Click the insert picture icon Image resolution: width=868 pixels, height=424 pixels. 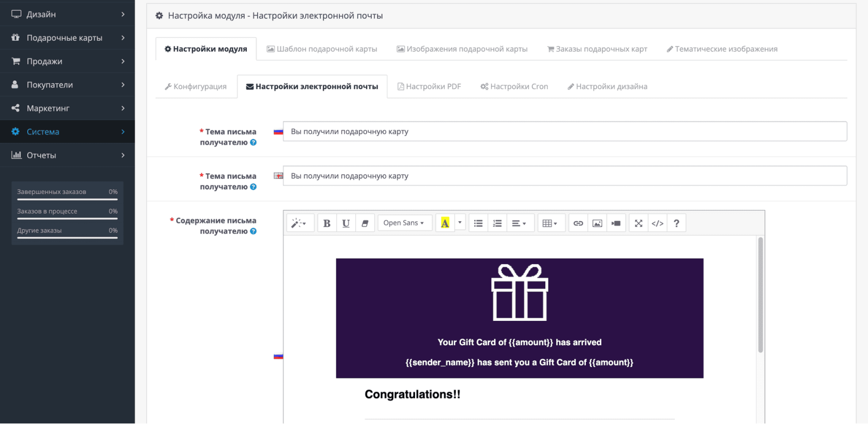point(597,223)
